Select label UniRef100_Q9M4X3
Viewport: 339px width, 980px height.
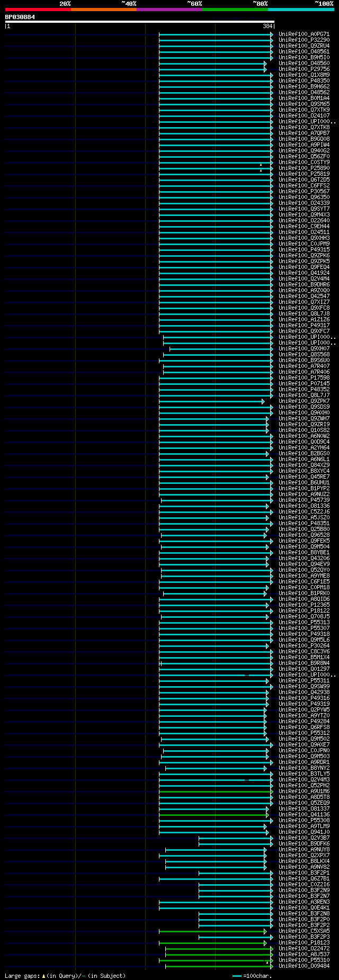click(x=304, y=214)
